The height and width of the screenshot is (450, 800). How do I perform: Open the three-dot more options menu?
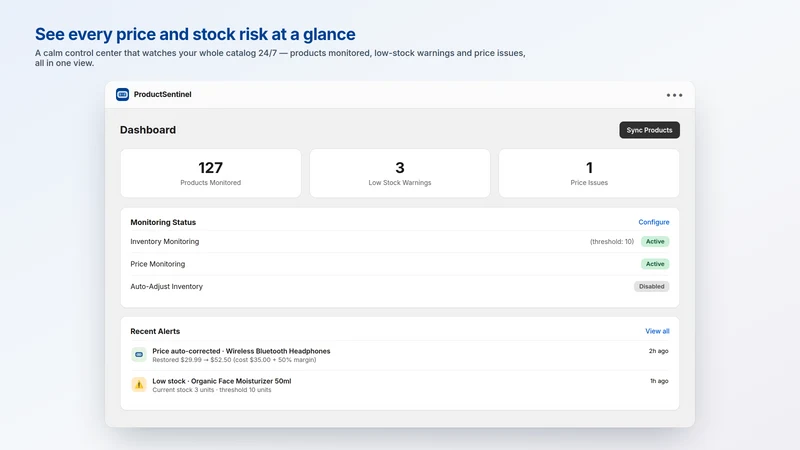tap(674, 95)
